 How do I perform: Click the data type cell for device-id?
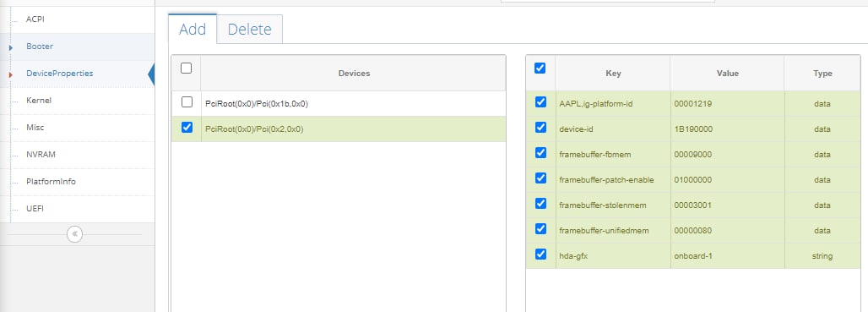pos(822,129)
